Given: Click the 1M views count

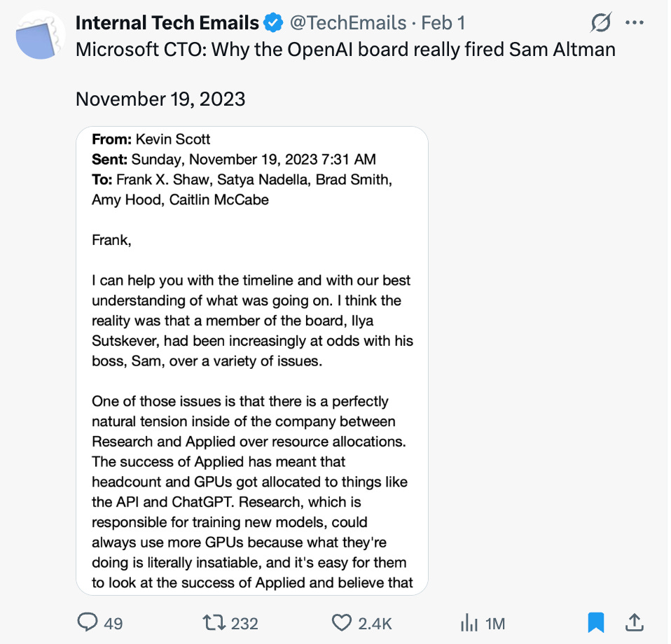Looking at the screenshot, I should click(x=494, y=623).
